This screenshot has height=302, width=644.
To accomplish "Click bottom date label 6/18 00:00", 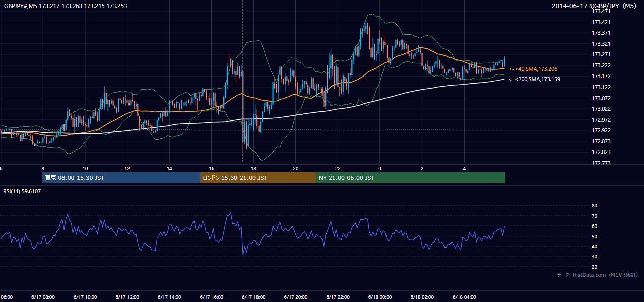I will coord(380,297).
